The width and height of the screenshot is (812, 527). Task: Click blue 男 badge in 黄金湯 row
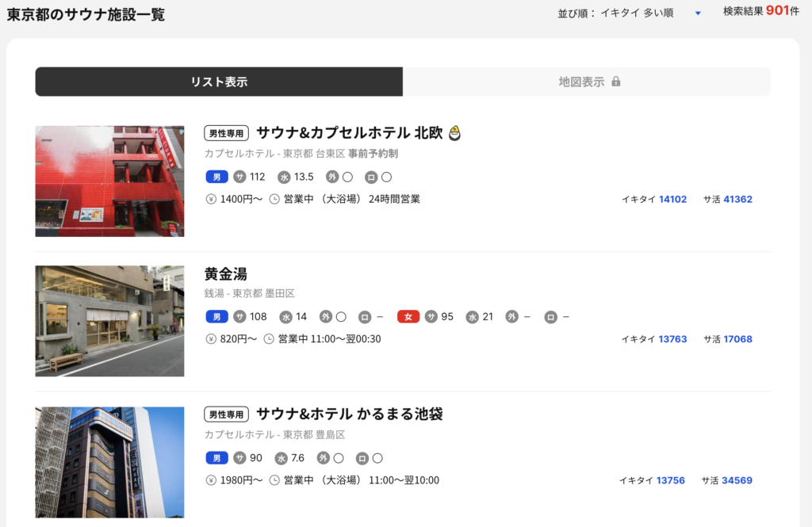tap(217, 317)
